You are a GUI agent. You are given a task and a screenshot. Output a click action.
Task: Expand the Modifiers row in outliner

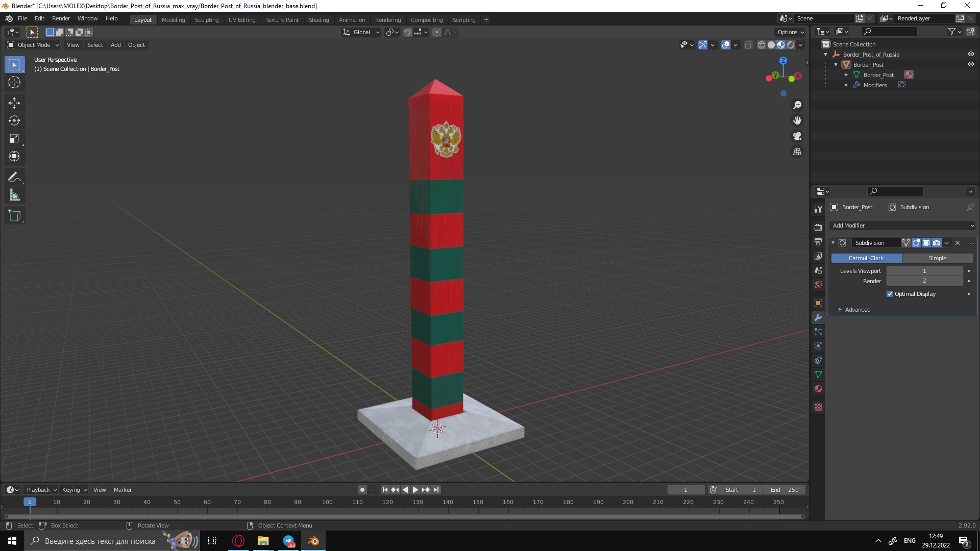pyautogui.click(x=846, y=85)
